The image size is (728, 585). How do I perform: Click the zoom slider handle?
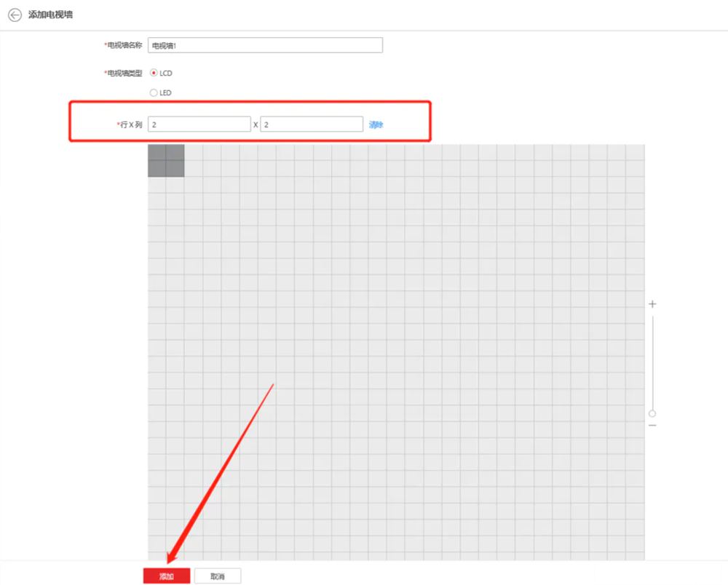[x=652, y=413]
